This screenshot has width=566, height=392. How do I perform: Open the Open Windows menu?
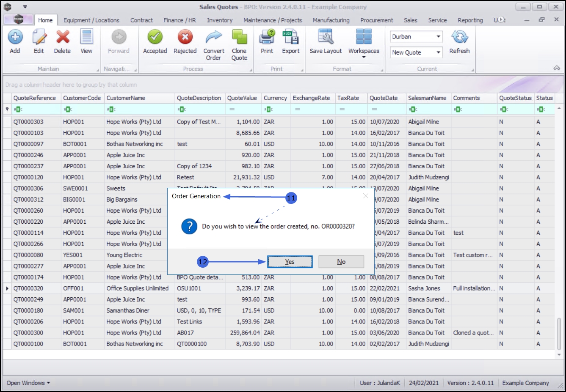point(28,383)
